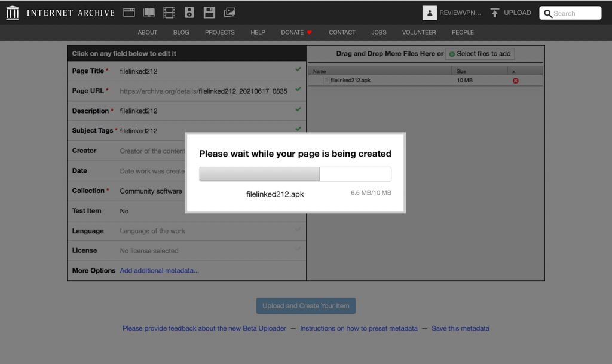Click the upload progress bar
This screenshot has height=364, width=612.
(x=295, y=174)
